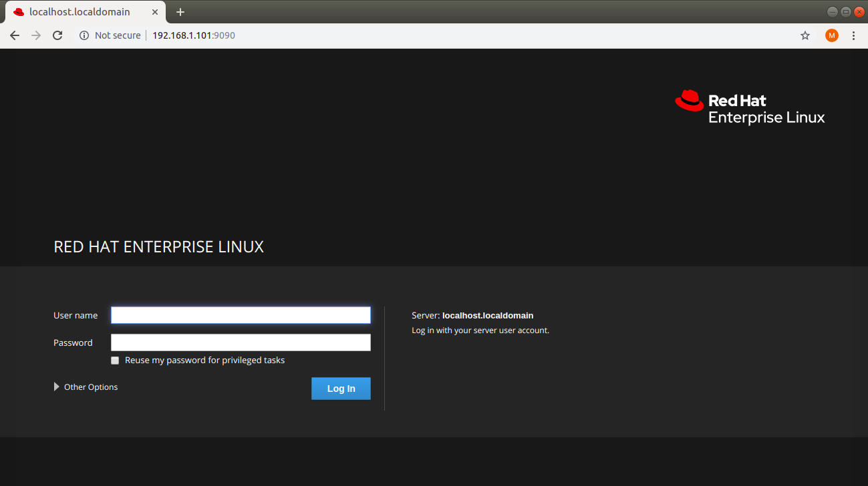Maximize the browser window

pos(845,11)
